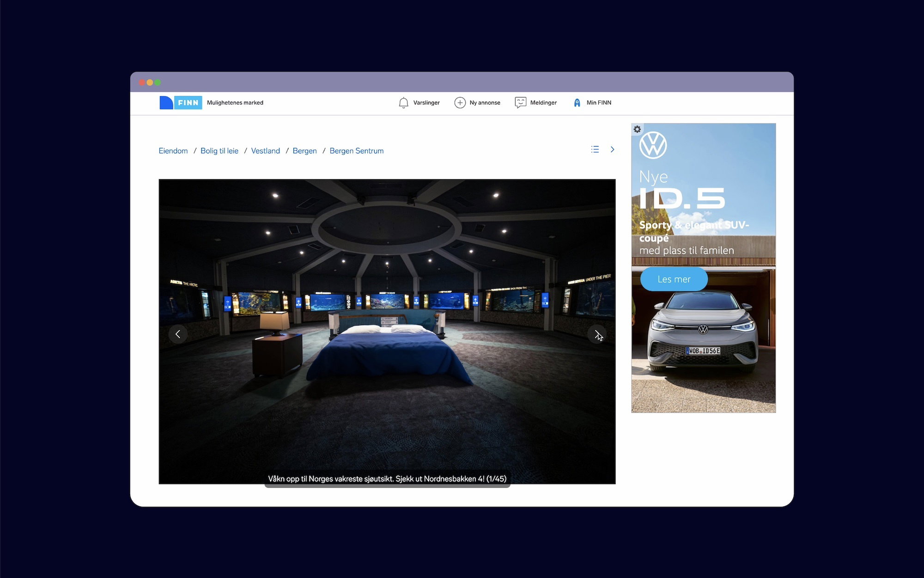Screen dimensions: 924x578
Task: Click the aquarium bedroom gallery photo
Action: tap(387, 332)
